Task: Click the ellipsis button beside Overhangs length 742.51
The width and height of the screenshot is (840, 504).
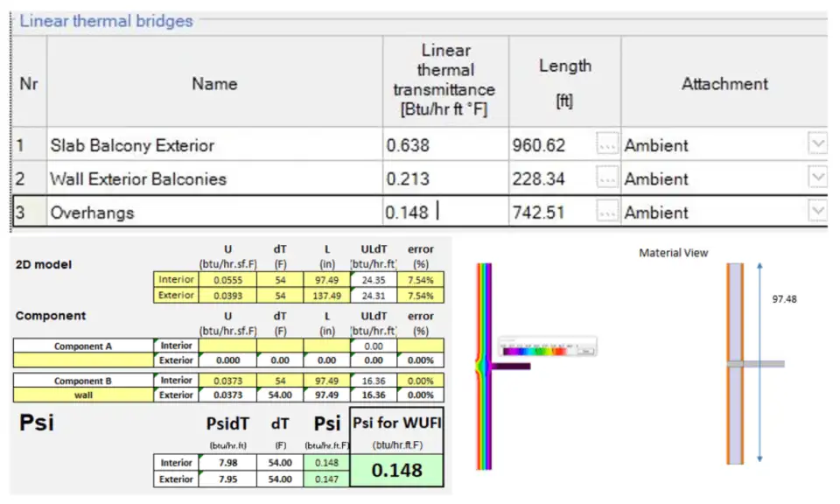Action: click(x=607, y=212)
